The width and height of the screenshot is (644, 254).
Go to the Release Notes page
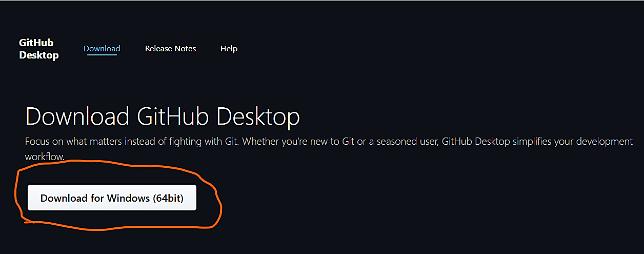[170, 49]
